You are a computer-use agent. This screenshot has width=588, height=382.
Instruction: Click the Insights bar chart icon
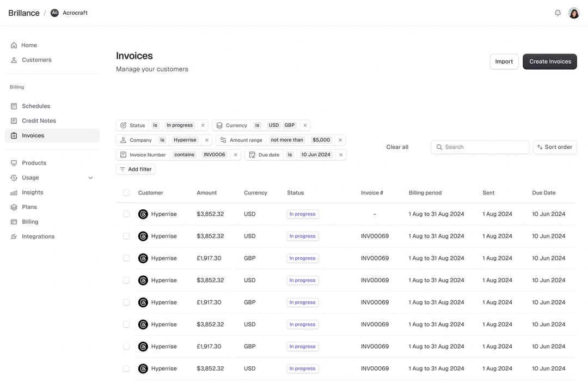click(x=14, y=192)
